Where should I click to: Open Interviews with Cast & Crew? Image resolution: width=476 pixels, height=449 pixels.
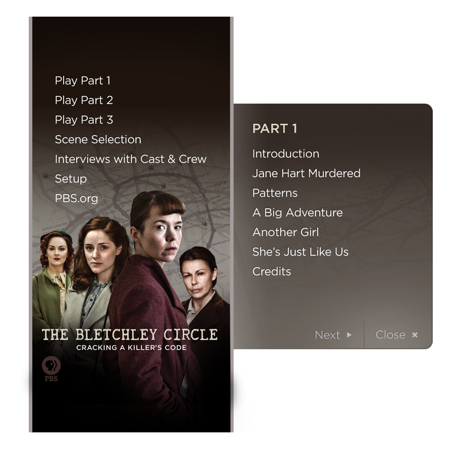coord(131,159)
